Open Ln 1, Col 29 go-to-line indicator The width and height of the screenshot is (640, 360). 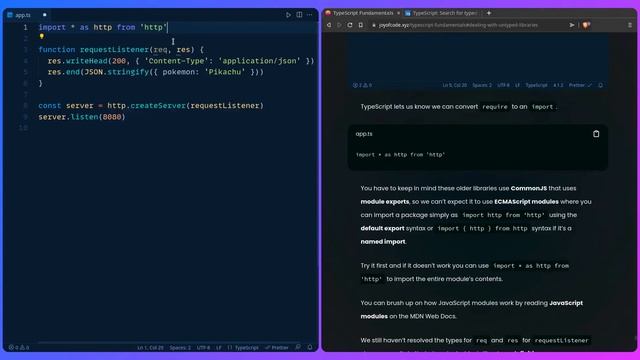pos(150,348)
